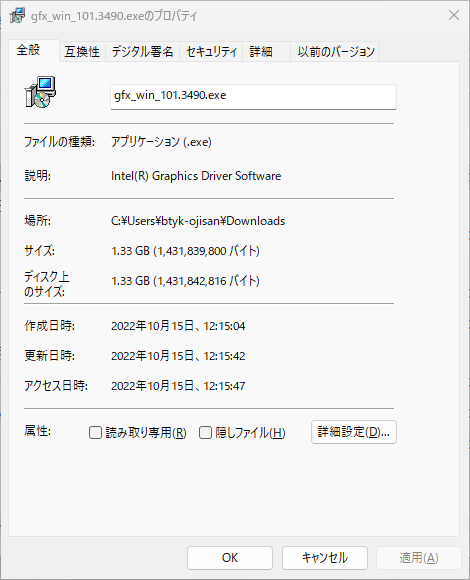Open the 以前のバージョン tab
The width and height of the screenshot is (470, 580).
336,51
